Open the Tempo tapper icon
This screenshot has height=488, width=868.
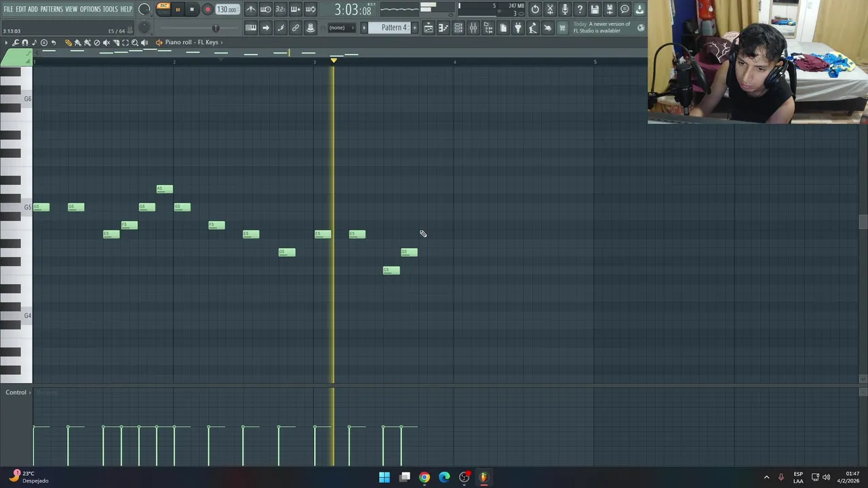pyautogui.click(x=533, y=28)
